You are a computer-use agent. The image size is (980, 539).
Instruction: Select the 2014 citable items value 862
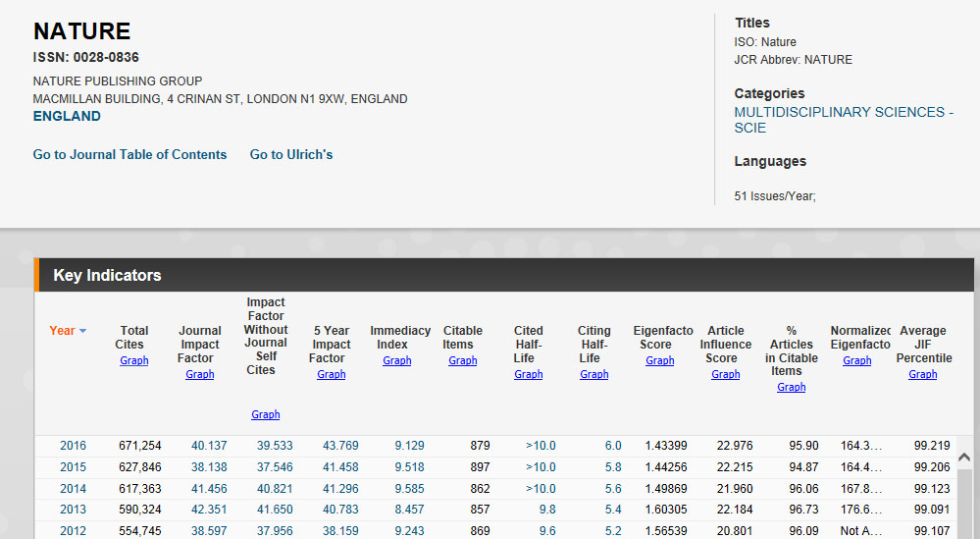click(480, 489)
